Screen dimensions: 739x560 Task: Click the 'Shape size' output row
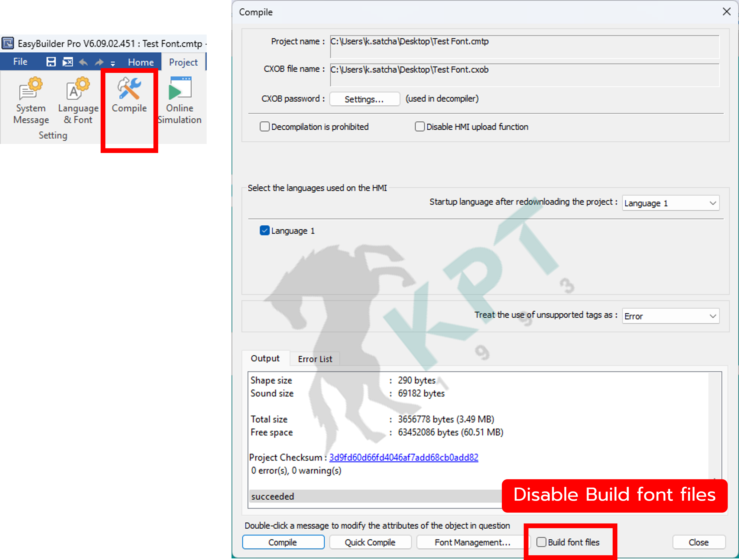343,381
